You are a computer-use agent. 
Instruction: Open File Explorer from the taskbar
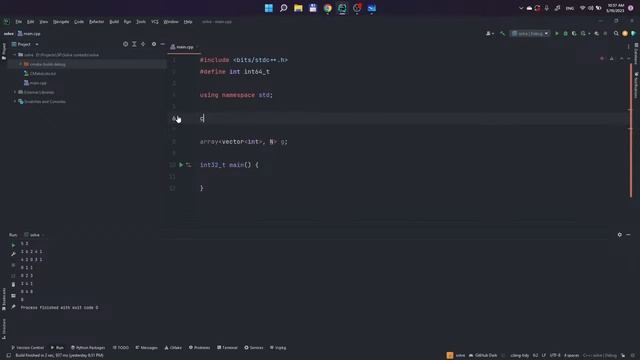298,8
